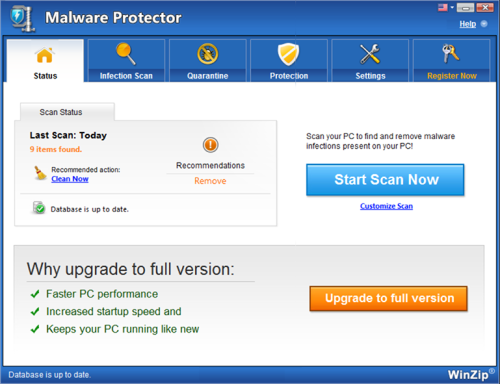The height and width of the screenshot is (384, 500).
Task: Click the database up-to-date check icon
Action: 39,208
